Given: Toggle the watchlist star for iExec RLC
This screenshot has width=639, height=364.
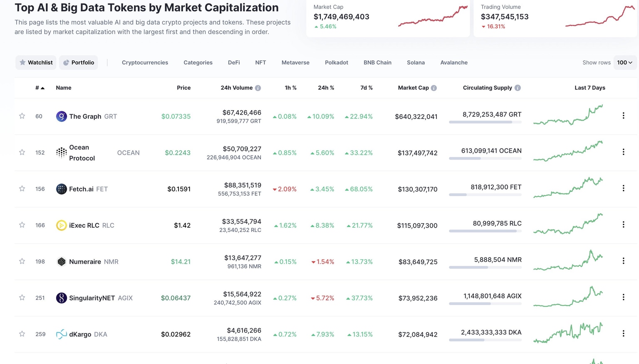Looking at the screenshot, I should [22, 225].
